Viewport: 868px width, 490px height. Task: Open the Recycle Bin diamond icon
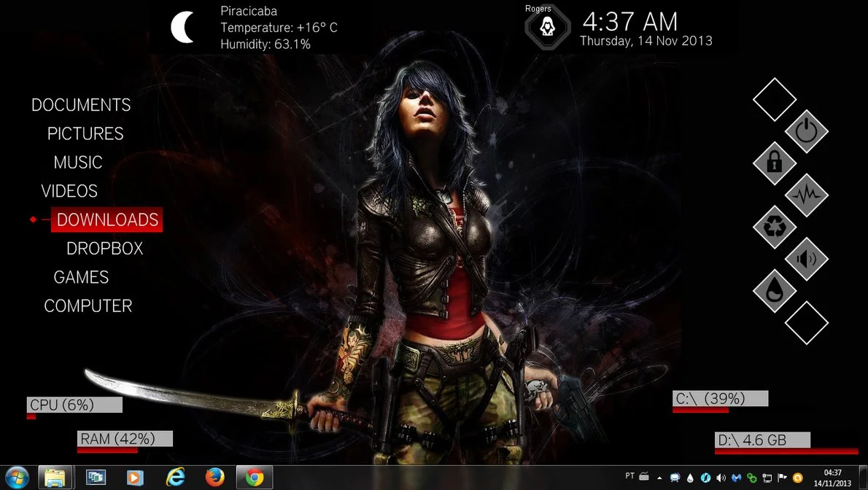(774, 227)
